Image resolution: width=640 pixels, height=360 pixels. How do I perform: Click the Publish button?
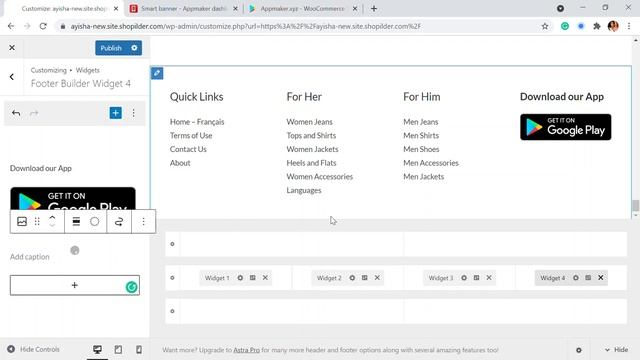(111, 48)
